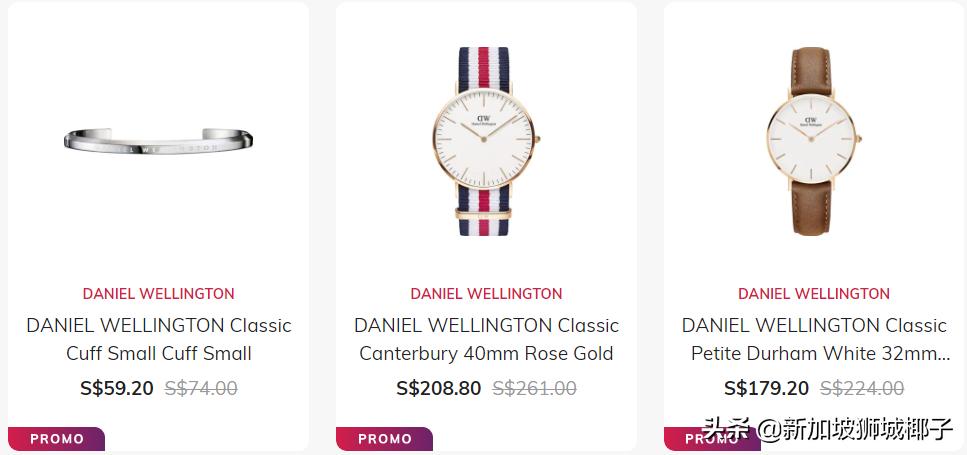
Task: Open the Classic Canterbury 40mm Rose Gold title
Action: [x=486, y=339]
